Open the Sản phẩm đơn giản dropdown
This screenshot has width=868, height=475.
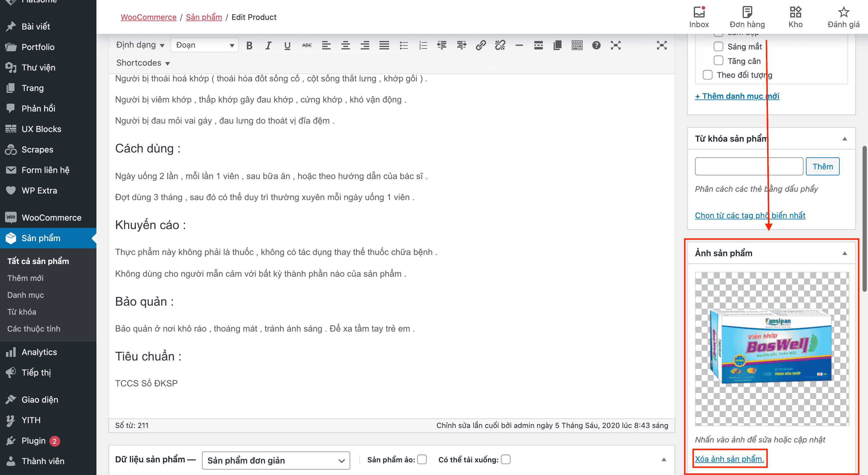pos(276,461)
